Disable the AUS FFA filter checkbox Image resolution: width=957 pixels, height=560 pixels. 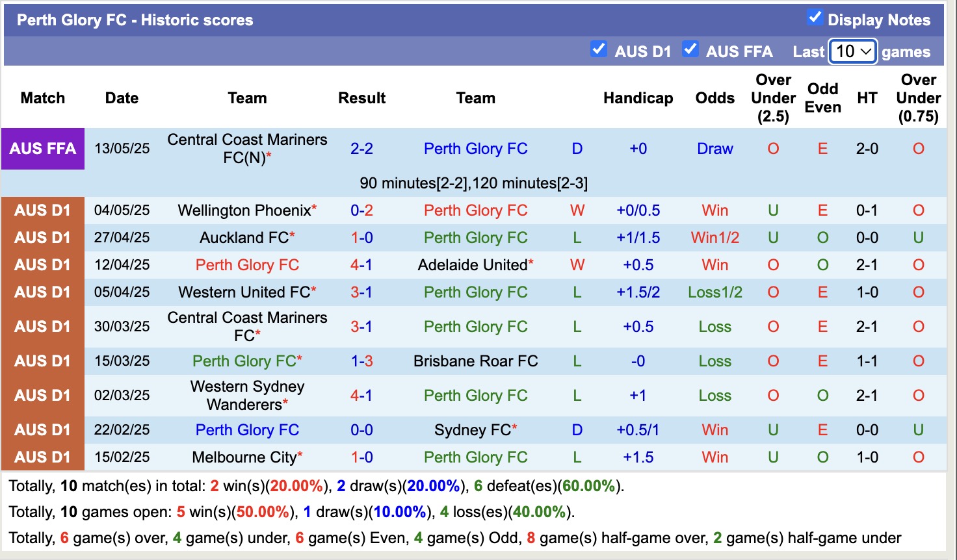pyautogui.click(x=690, y=48)
